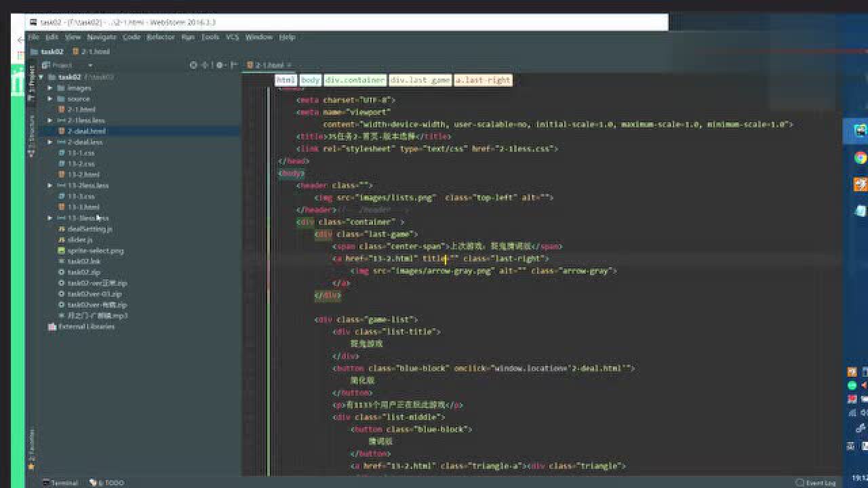The image size is (868, 488).
Task: Close the 2-1.html editor tab
Action: [x=290, y=65]
